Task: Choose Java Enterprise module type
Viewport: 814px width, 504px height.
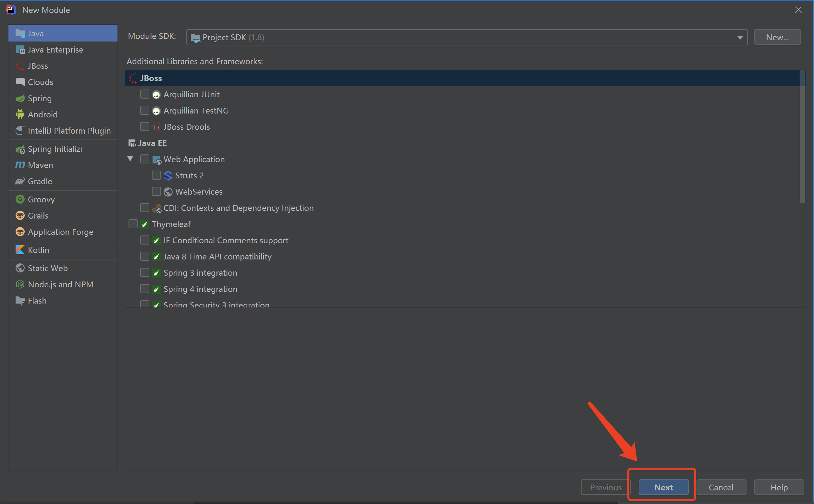Action: [x=55, y=50]
